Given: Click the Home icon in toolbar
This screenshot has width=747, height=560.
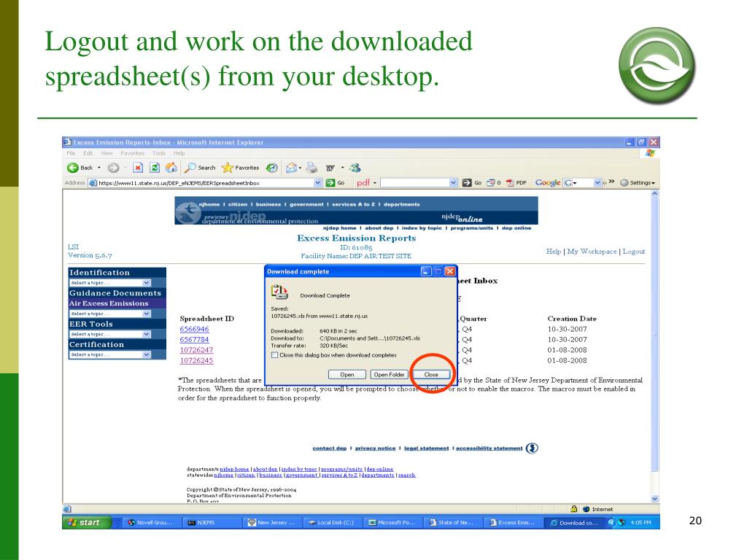Looking at the screenshot, I should pyautogui.click(x=171, y=168).
